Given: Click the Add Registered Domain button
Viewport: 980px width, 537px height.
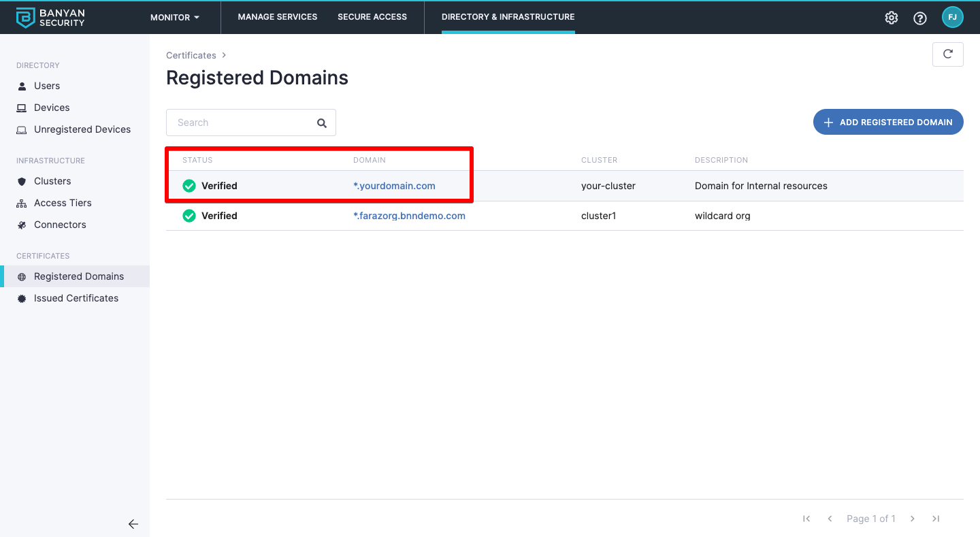Looking at the screenshot, I should [888, 123].
